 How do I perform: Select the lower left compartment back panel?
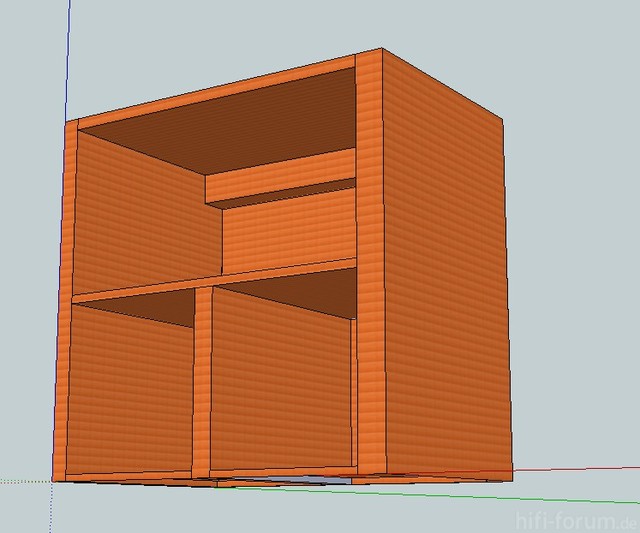click(x=130, y=390)
